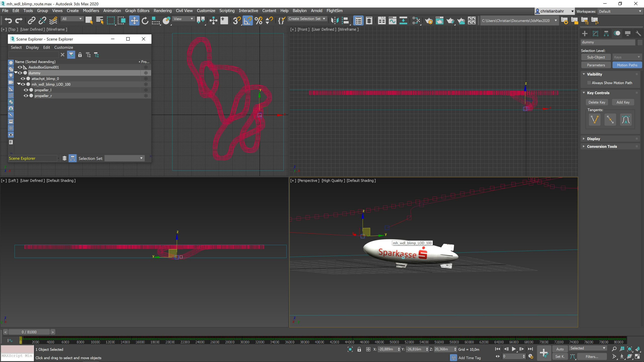
Task: Collapse the dummy tree node
Action: [x=16, y=73]
